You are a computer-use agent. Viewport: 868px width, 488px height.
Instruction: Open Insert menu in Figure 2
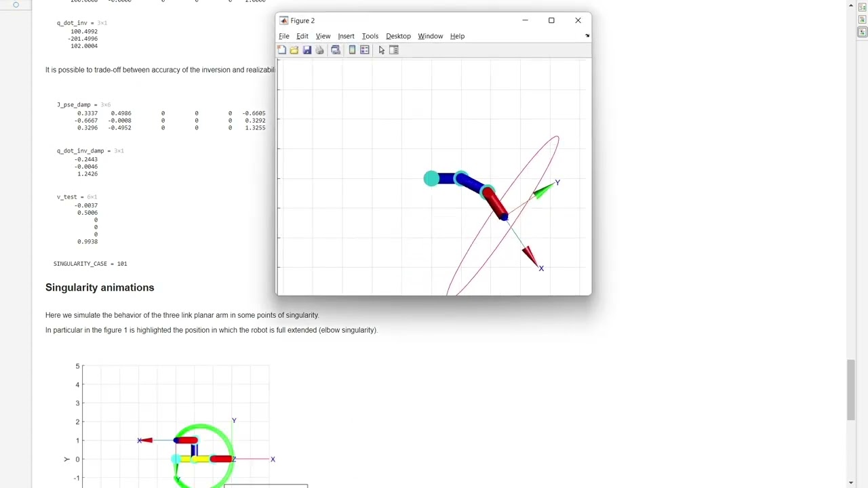coord(346,36)
